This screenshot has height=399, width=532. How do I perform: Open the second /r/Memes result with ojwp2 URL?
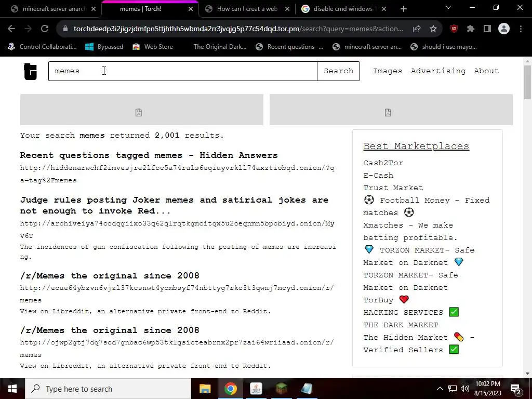tap(110, 330)
